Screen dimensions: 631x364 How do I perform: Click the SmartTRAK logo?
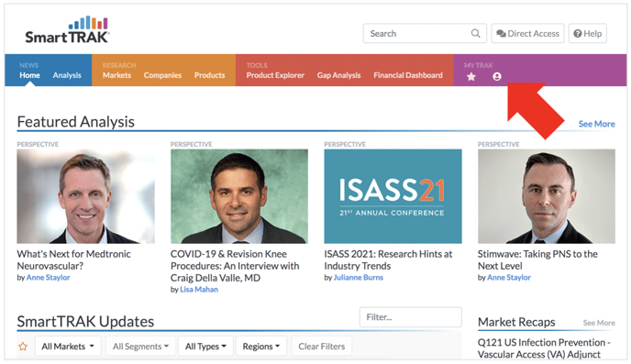[x=67, y=29]
